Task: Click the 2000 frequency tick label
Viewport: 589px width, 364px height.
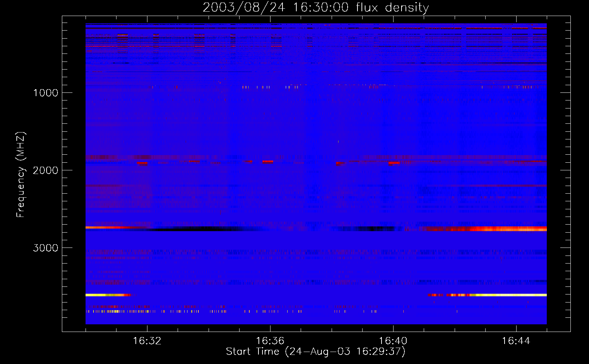Action: [x=46, y=170]
